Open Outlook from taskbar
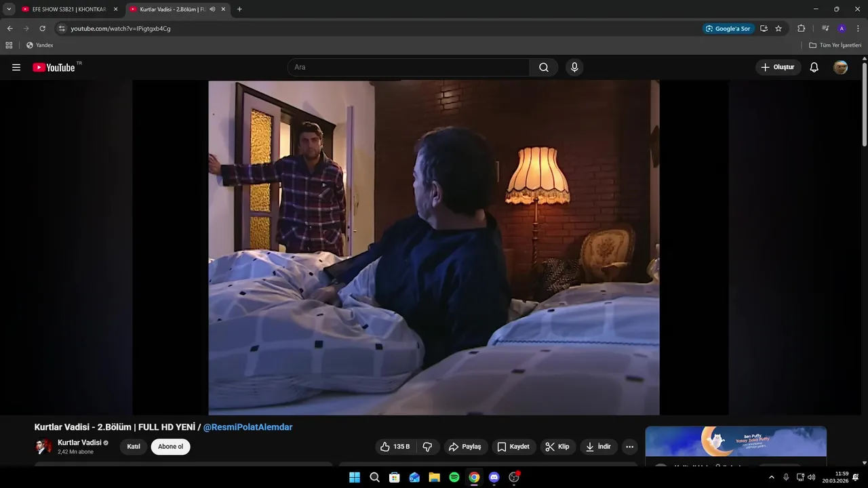Screen dimensions: 868x488 click(x=414, y=477)
